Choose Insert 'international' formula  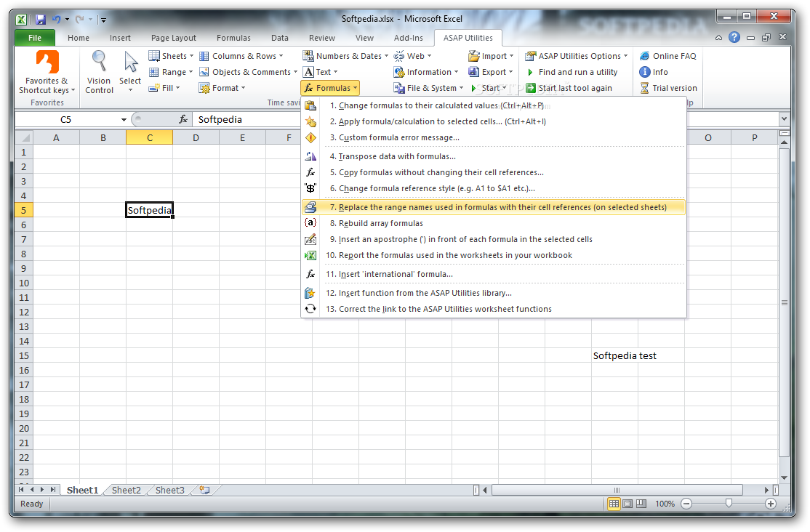click(493, 274)
